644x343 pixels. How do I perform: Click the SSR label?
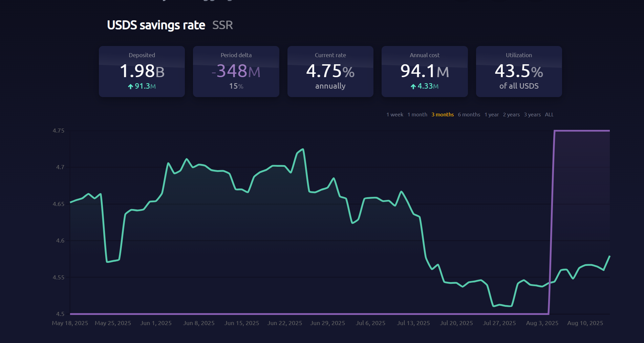(222, 25)
